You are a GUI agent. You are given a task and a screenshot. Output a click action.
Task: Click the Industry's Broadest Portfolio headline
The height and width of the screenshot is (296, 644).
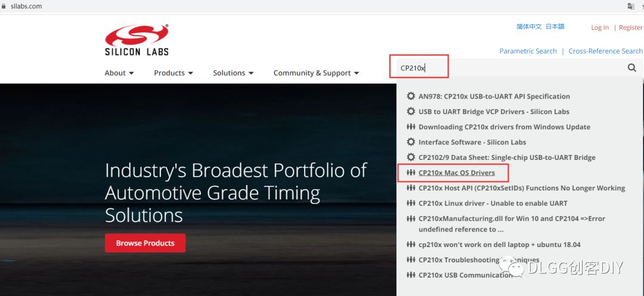point(236,193)
